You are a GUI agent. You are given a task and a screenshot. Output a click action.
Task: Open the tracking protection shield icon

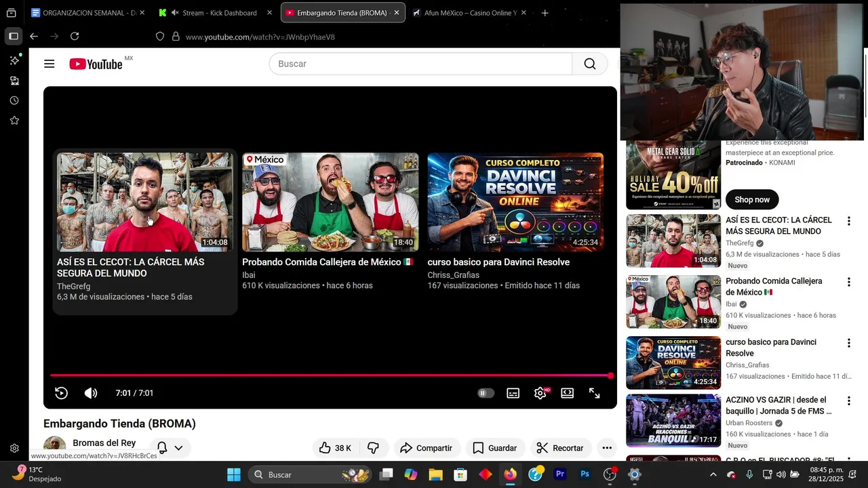click(x=160, y=37)
